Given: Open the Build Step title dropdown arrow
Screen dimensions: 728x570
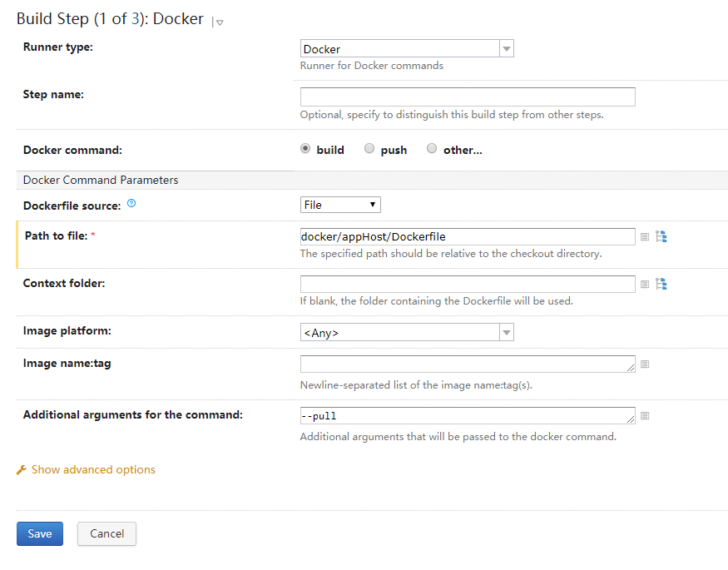Looking at the screenshot, I should (x=219, y=22).
